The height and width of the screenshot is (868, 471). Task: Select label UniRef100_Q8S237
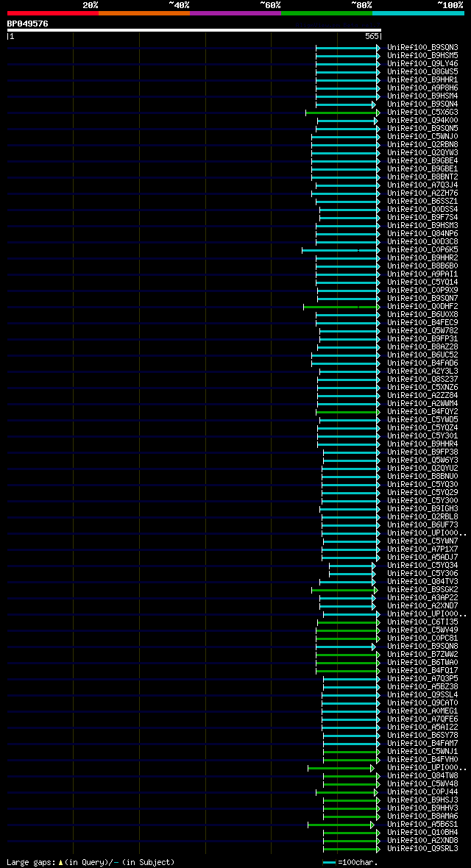pos(422,380)
